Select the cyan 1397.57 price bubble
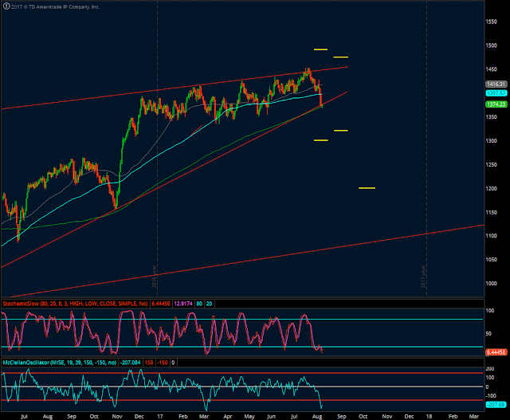This screenshot has width=510, height=420. point(496,93)
